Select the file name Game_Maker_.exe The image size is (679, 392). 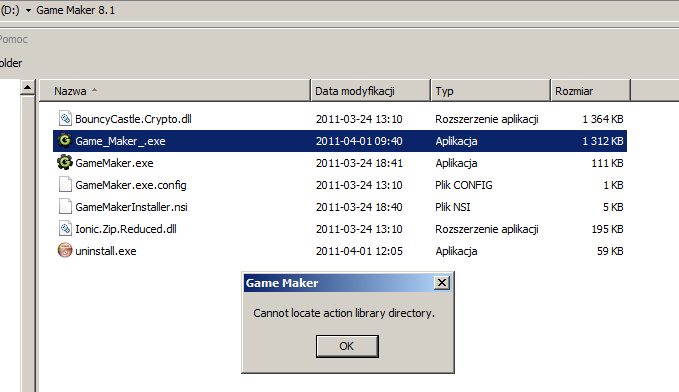pyautogui.click(x=120, y=141)
